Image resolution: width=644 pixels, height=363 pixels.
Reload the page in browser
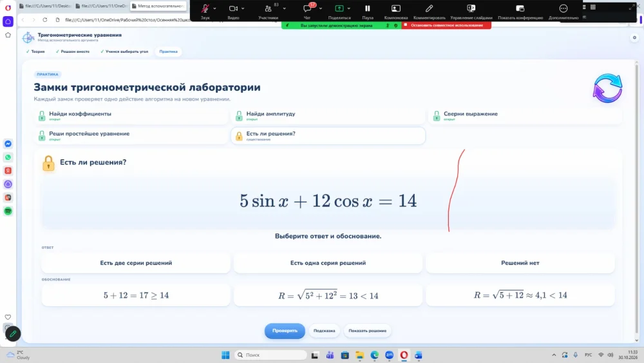tap(45, 20)
